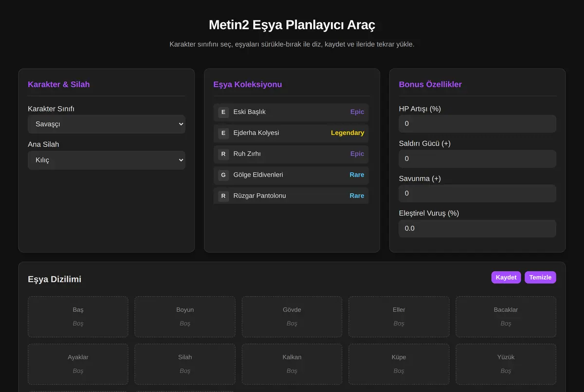This screenshot has width=584, height=392.
Task: Click the empty Silah equipment slot
Action: coord(185,364)
